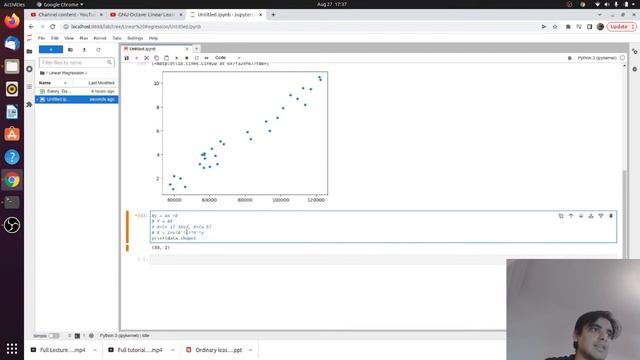Image resolution: width=640 pixels, height=360 pixels.
Task: Open the debugger bug icon in toolbar
Action: [x=570, y=58]
